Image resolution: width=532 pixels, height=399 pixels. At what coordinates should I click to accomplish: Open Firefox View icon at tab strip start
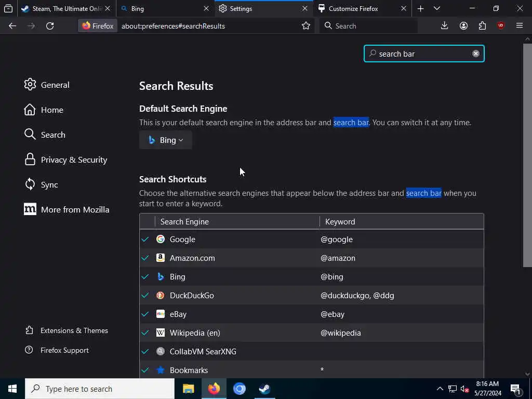[8, 8]
